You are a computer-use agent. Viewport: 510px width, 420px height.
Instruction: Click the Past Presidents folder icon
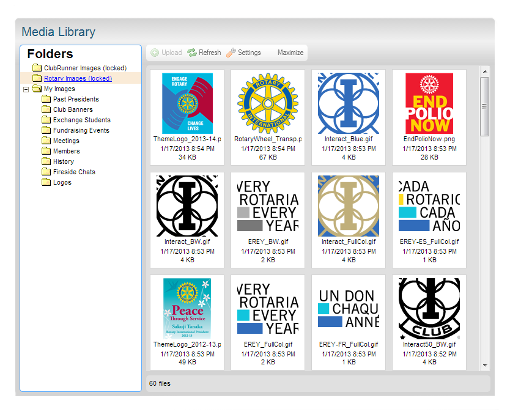pos(46,99)
